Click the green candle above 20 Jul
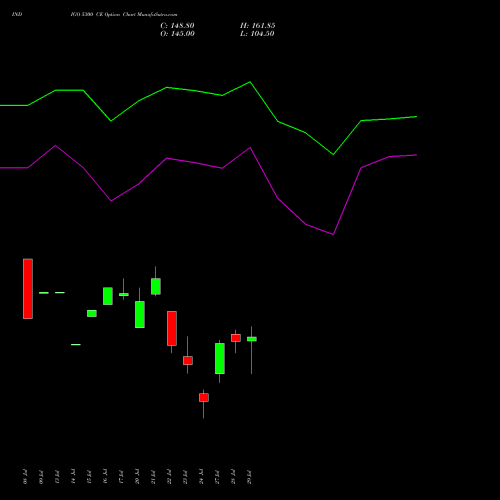500x500 pixels. [140, 314]
